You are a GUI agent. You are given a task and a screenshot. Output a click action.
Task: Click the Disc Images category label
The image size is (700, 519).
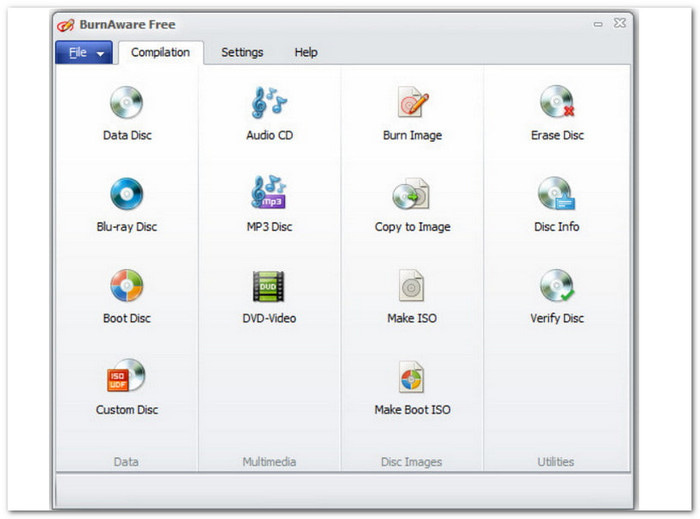(x=412, y=462)
